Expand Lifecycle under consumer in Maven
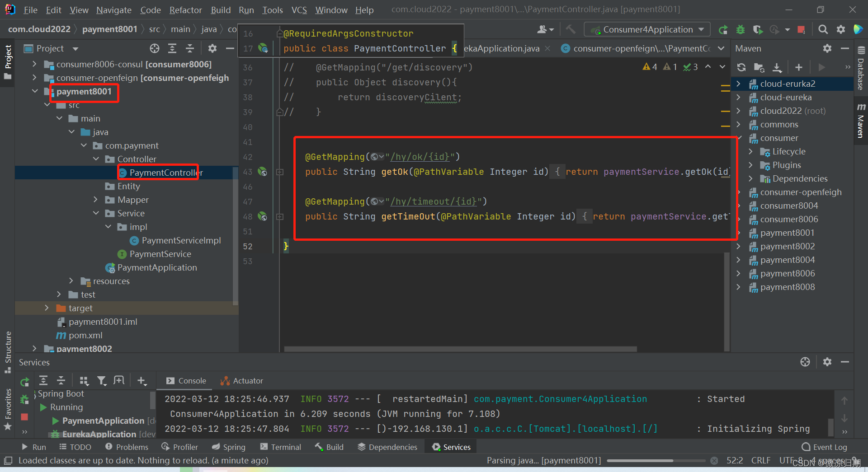Viewport: 868px width, 472px height. point(750,151)
